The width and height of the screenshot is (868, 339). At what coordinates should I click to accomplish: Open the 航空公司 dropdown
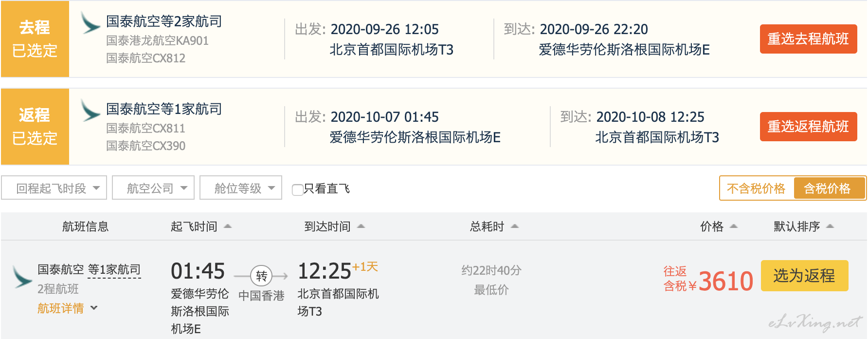(x=153, y=188)
